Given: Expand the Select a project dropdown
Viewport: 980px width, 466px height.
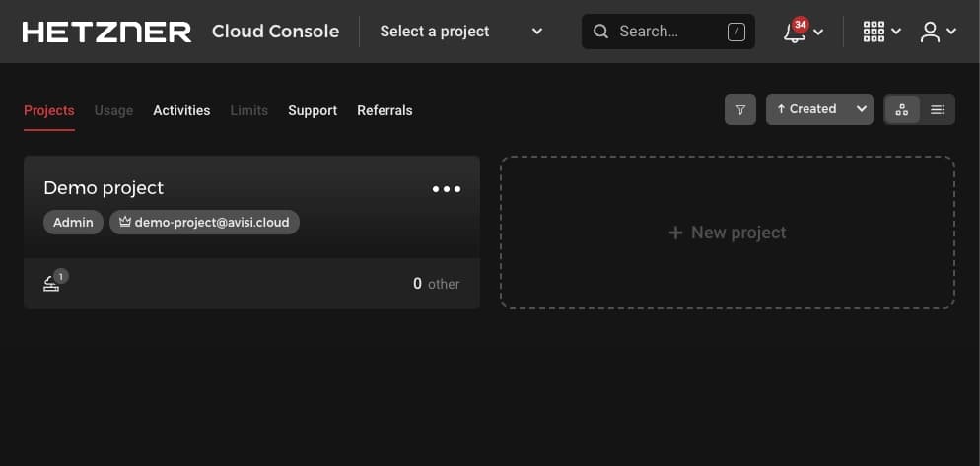Looking at the screenshot, I should pyautogui.click(x=461, y=32).
